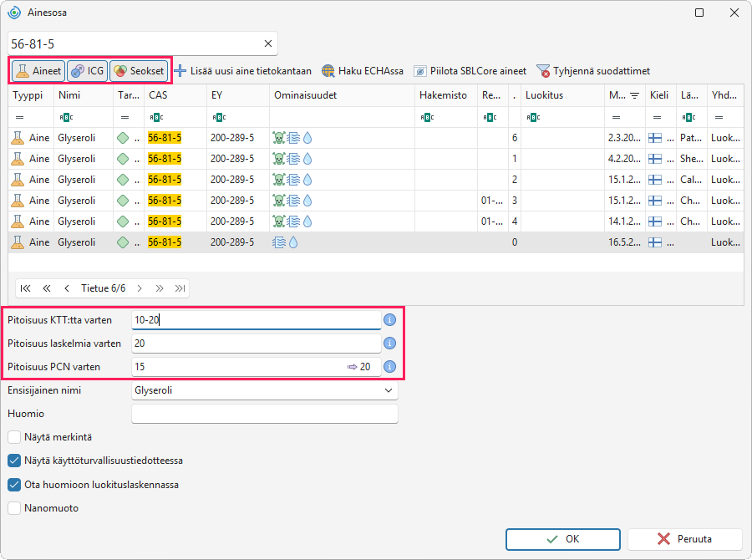Screen dimensions: 752x560
Task: Clear the 56-81-5 search field
Action: point(268,43)
